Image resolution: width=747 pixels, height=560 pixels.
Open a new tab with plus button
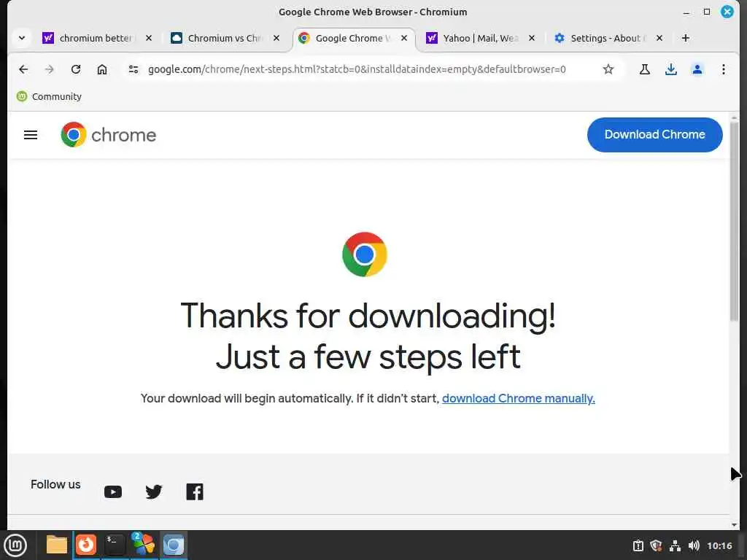(686, 38)
